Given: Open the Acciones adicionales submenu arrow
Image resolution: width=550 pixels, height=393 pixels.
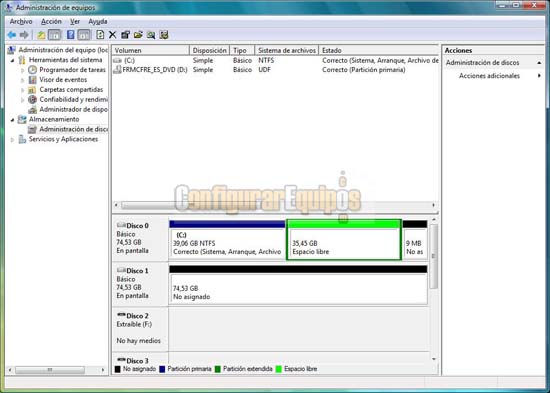Looking at the screenshot, I should point(539,76).
